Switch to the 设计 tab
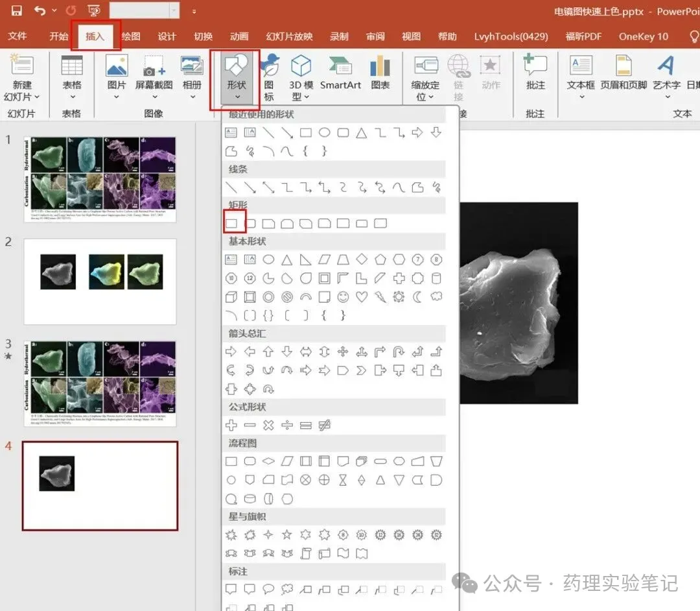The image size is (700, 611). 167,36
